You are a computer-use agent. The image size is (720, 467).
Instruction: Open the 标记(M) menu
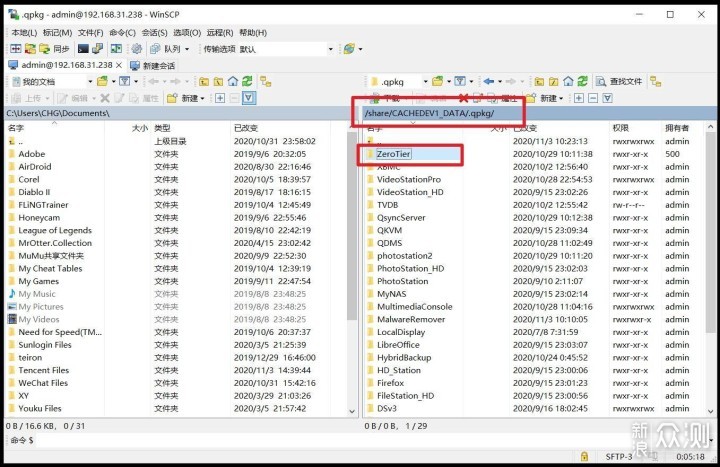click(57, 33)
